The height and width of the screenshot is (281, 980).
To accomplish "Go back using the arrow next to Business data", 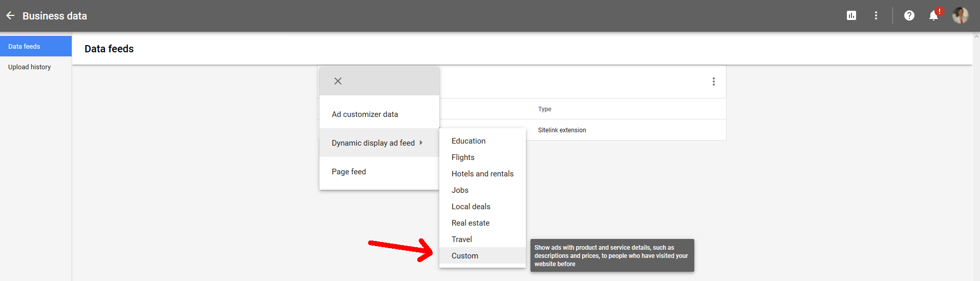I will click(10, 16).
